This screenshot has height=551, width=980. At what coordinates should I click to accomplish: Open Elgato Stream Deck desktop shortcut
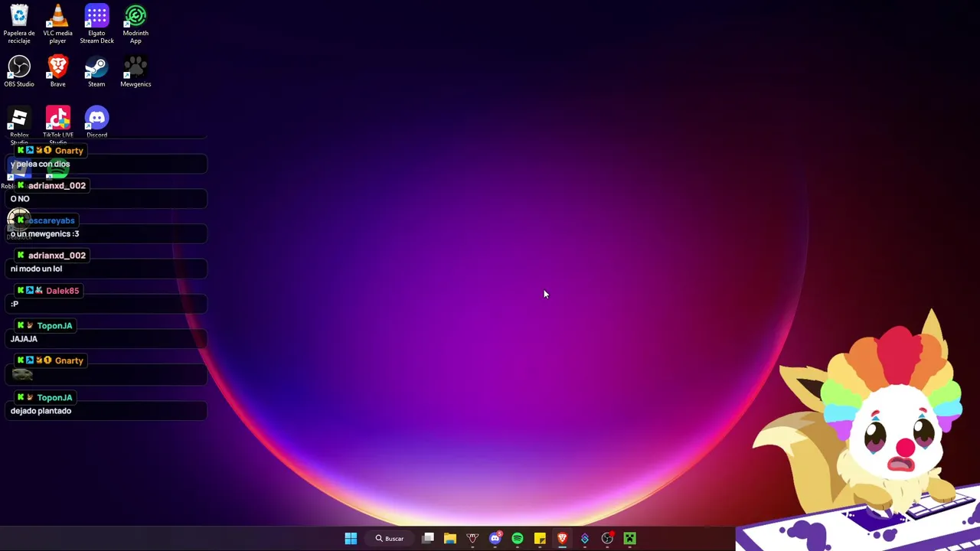coord(96,23)
